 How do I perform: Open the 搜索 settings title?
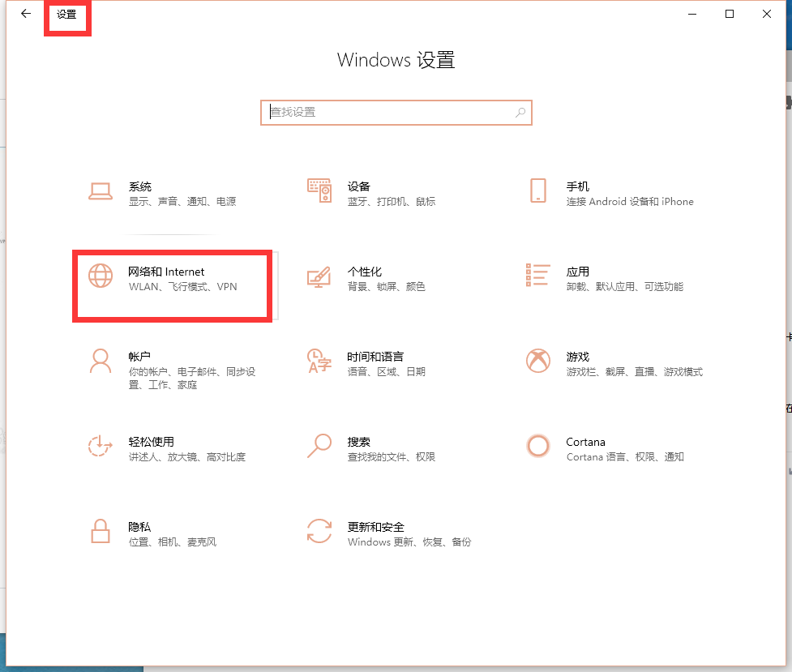[358, 442]
